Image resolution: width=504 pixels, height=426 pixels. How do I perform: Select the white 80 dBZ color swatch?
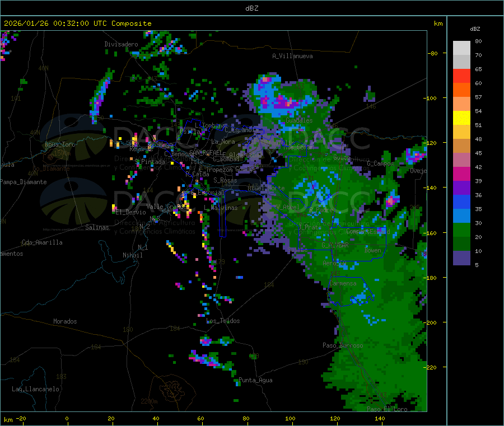pos(461,48)
